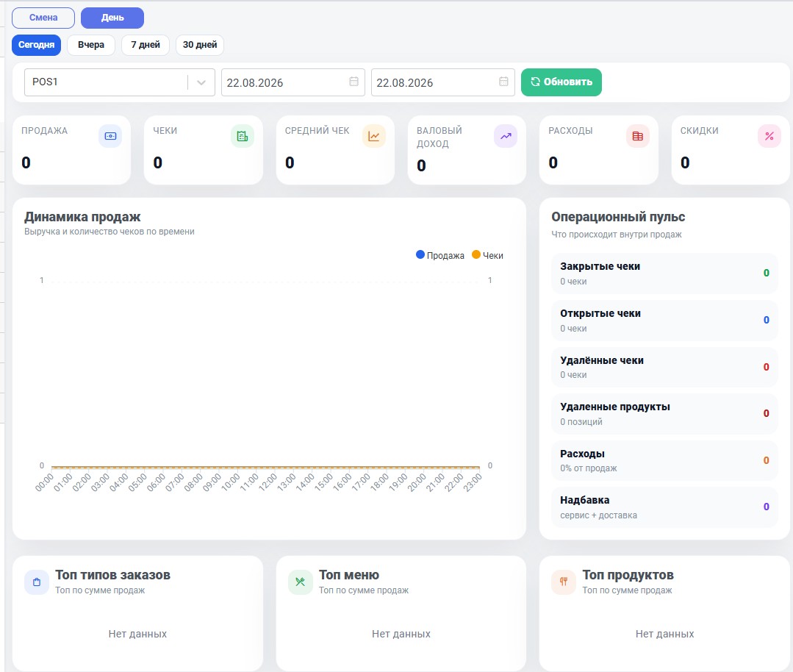This screenshot has height=672, width=793.
Task: Click the Динамика продаж heading
Action: tap(82, 217)
